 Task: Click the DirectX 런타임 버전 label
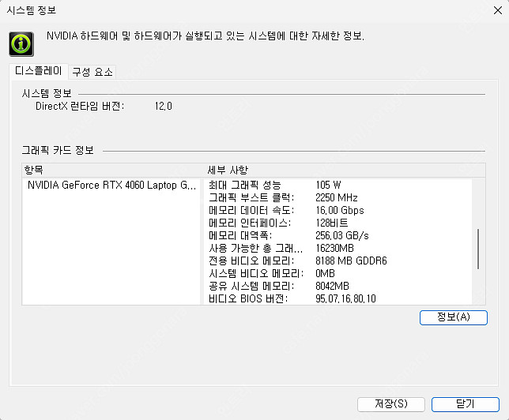point(80,107)
